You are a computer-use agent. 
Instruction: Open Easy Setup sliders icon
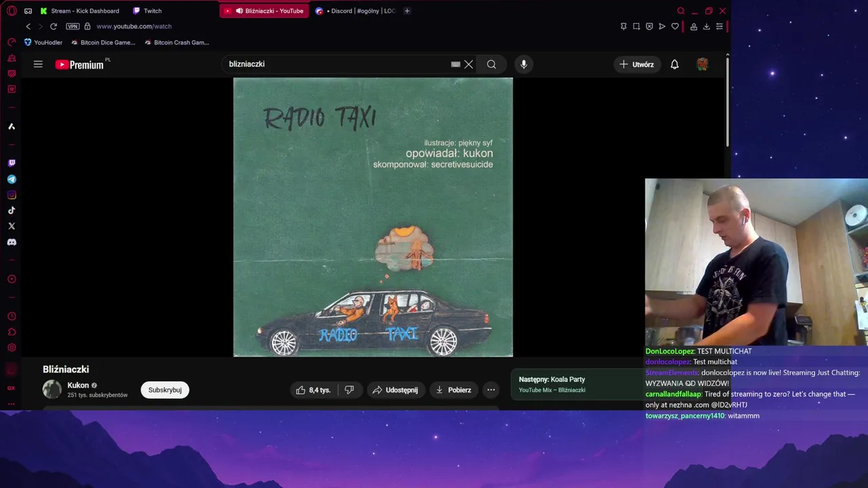click(x=719, y=26)
